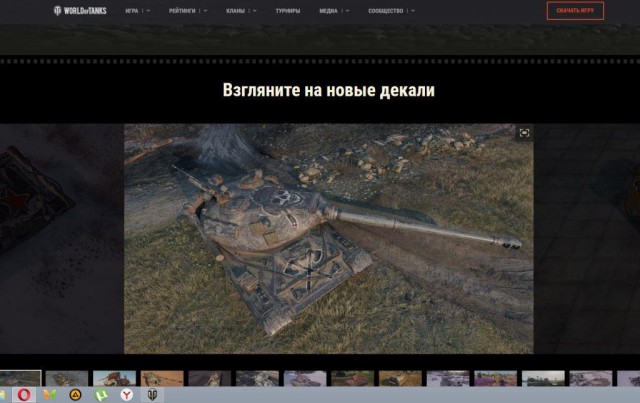Click the World of Tanks logo
The width and height of the screenshot is (640, 403).
80,11
